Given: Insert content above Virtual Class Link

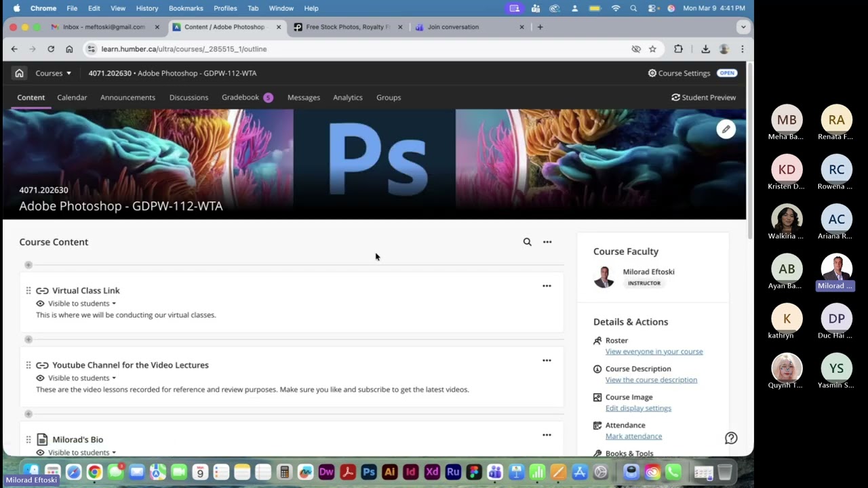Looking at the screenshot, I should (28, 265).
